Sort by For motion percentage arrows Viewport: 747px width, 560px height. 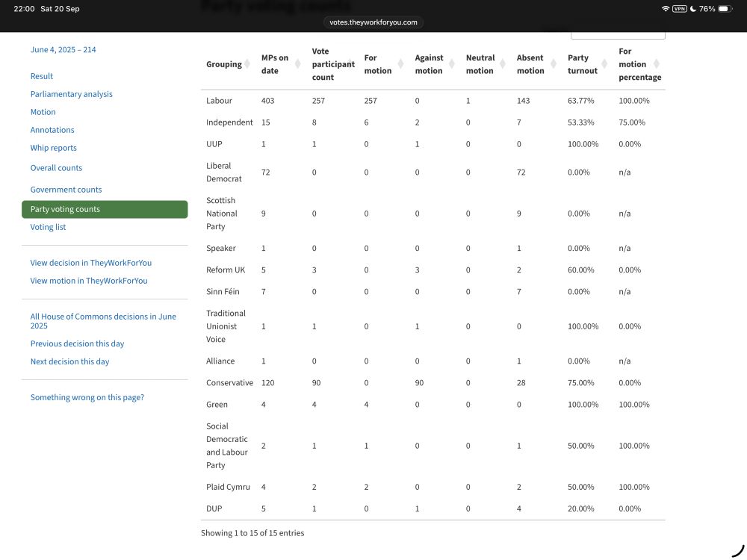tap(657, 63)
